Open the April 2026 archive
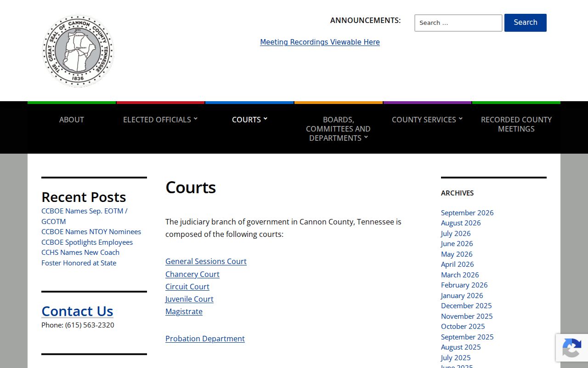The image size is (588, 368). [x=458, y=264]
